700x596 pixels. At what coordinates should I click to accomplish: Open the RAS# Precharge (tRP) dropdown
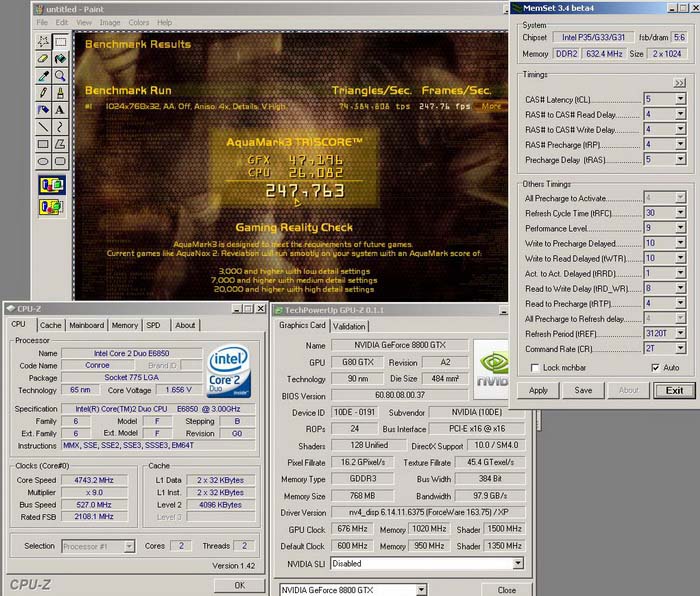point(680,144)
